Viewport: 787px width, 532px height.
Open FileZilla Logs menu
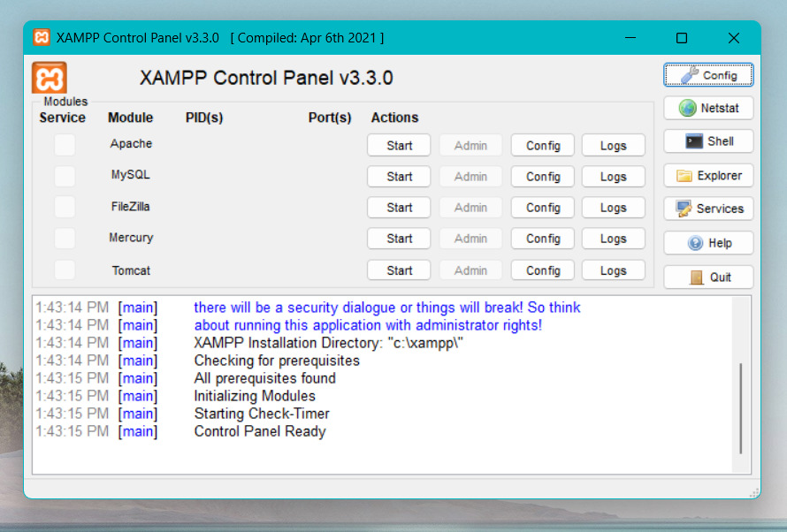pos(614,208)
